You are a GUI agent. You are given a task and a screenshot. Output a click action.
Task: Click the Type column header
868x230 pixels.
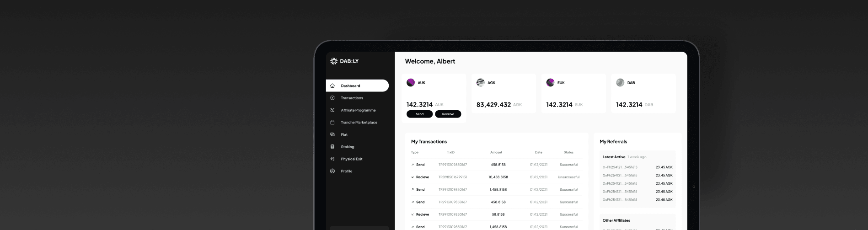414,152
